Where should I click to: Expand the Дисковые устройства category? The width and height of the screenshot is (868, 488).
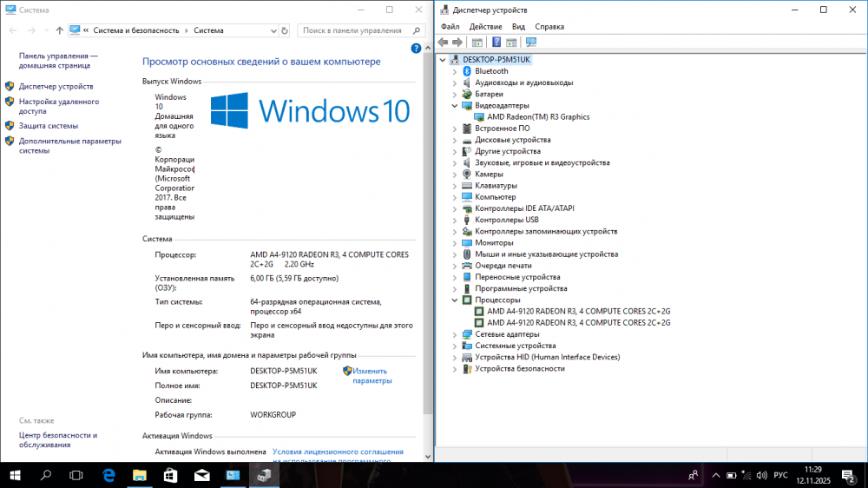[455, 140]
